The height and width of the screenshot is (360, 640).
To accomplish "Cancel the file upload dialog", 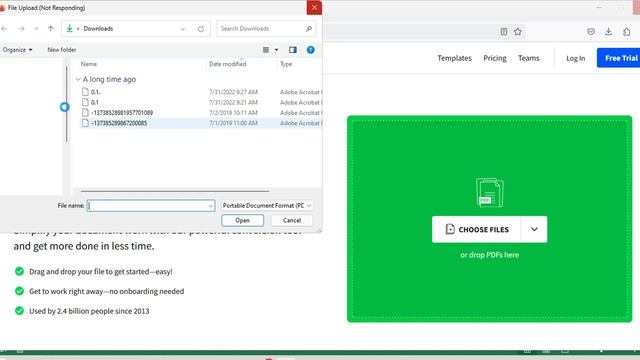I will point(291,220).
